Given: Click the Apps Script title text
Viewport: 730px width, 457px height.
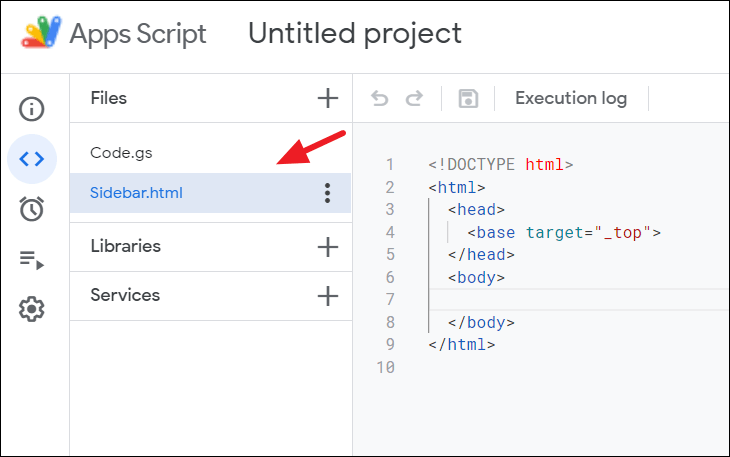Looking at the screenshot, I should (138, 34).
